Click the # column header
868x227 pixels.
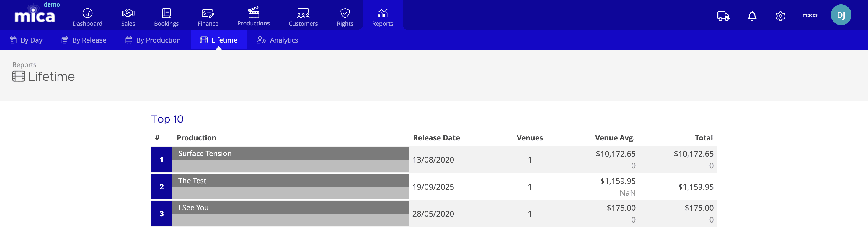pos(157,138)
